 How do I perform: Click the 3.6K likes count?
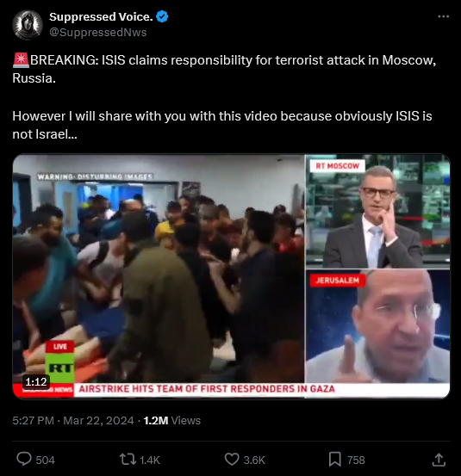(x=254, y=460)
